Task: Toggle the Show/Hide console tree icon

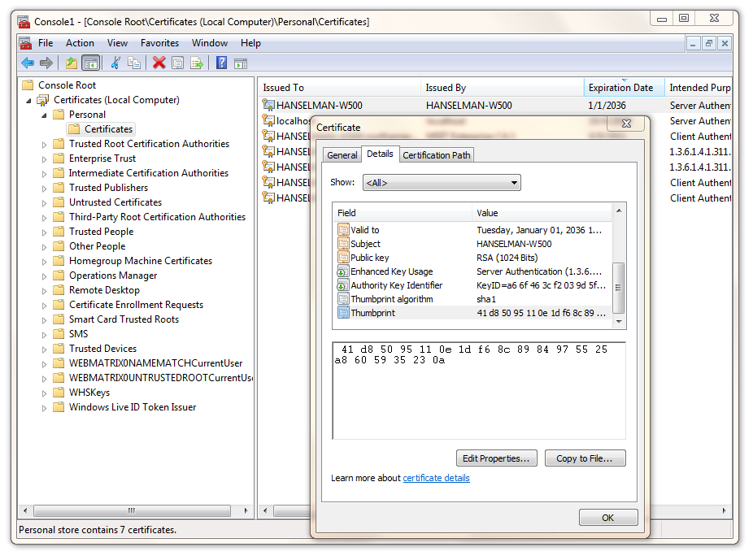Action: 90,63
